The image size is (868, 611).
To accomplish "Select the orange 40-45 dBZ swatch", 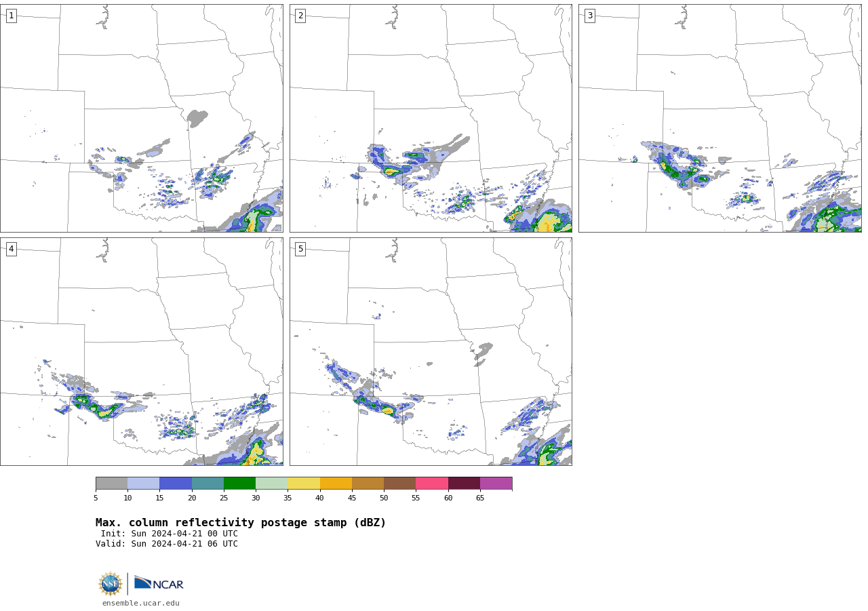I will (336, 484).
